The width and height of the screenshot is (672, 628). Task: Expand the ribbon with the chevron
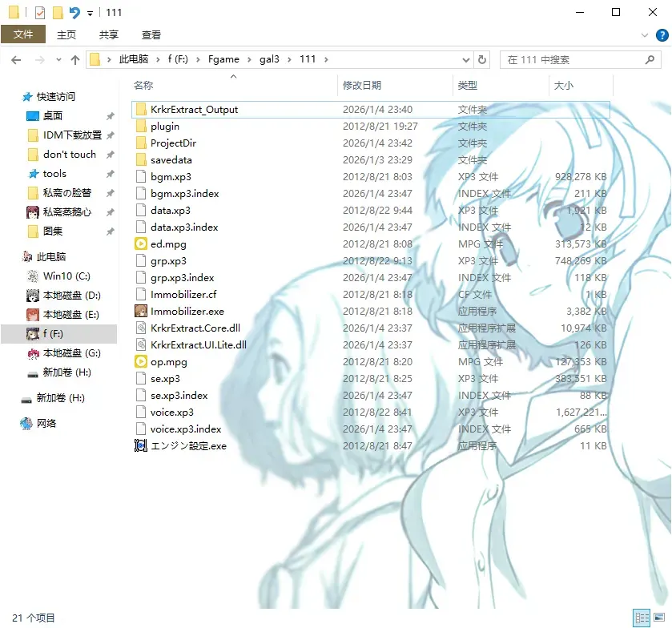click(644, 35)
